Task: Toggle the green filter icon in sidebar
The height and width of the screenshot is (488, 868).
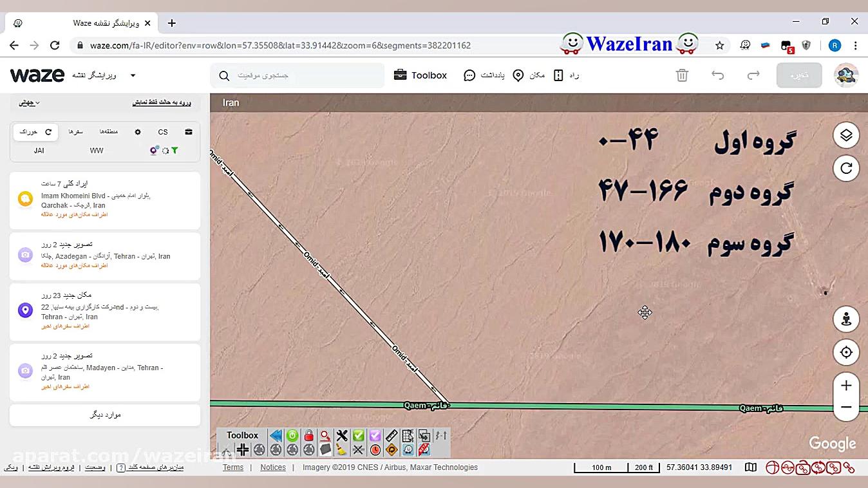Action: (175, 151)
